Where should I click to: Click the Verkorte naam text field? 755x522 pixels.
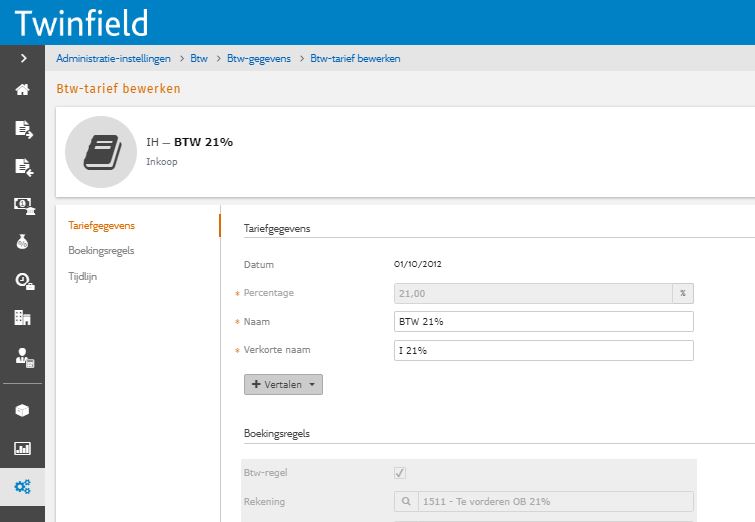pos(544,350)
